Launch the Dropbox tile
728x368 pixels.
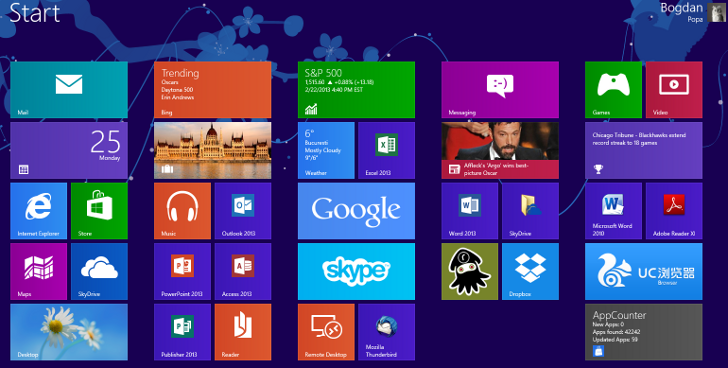tap(531, 271)
